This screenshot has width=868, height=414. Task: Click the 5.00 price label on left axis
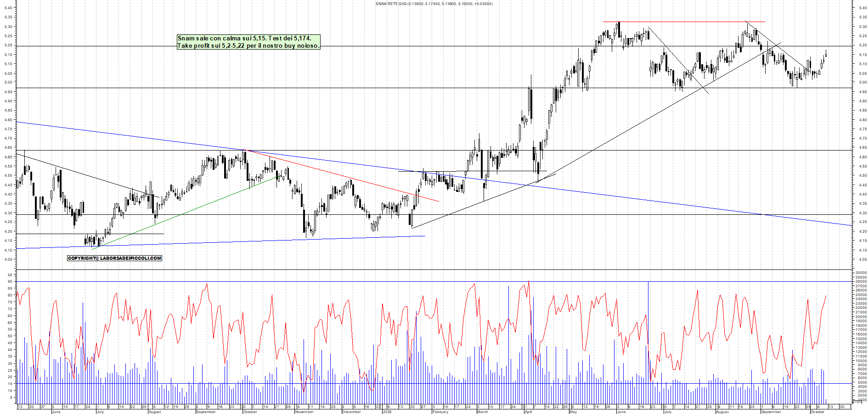click(8, 83)
